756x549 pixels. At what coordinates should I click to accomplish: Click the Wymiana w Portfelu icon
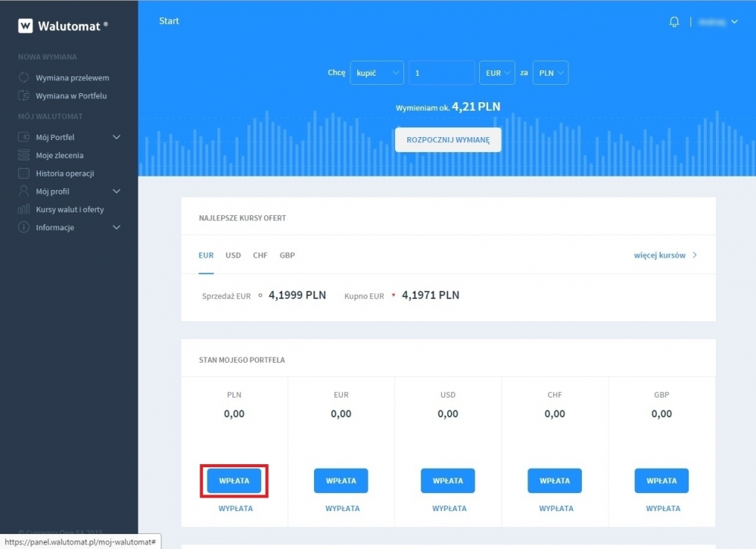[23, 95]
